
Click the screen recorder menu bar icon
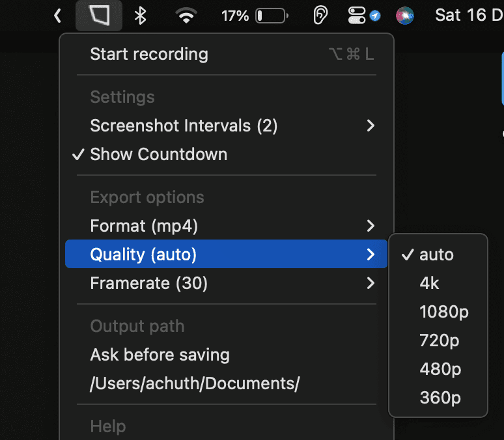[99, 16]
